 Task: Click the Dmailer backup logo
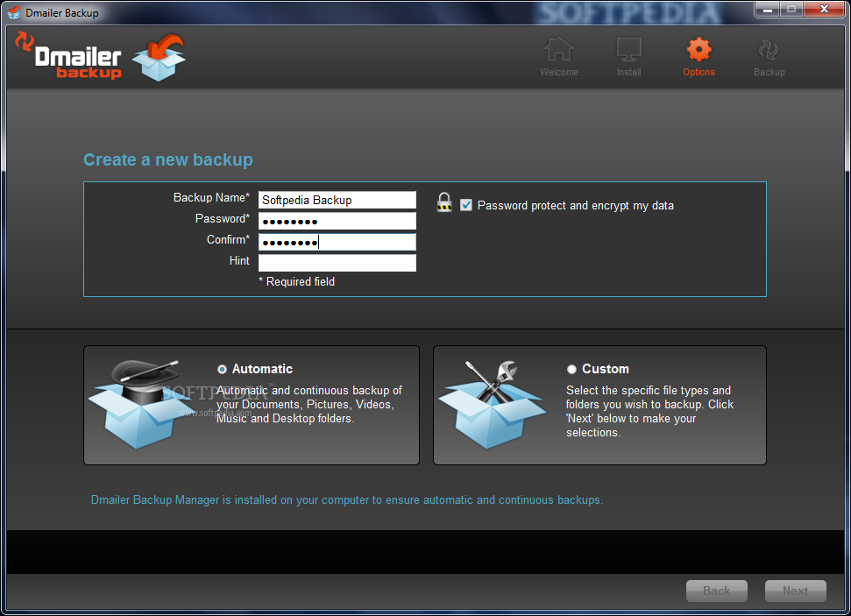69,56
